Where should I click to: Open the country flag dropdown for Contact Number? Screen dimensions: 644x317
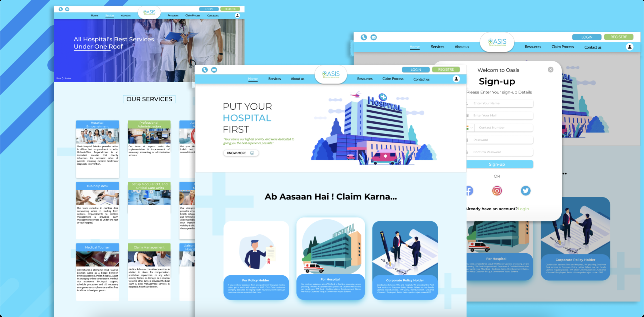tap(470, 127)
